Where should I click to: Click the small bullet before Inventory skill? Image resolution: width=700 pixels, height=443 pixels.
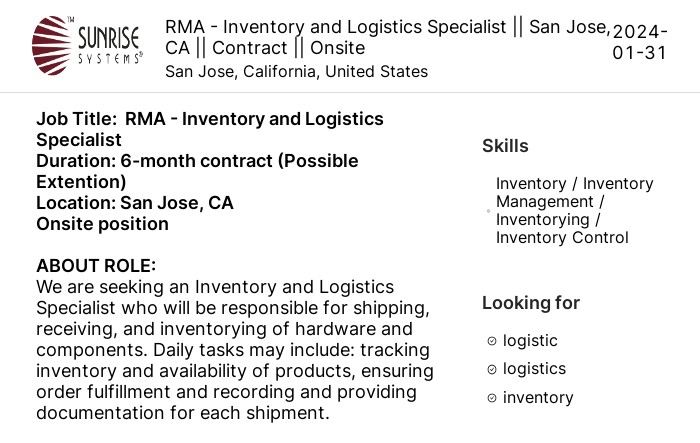coord(488,211)
